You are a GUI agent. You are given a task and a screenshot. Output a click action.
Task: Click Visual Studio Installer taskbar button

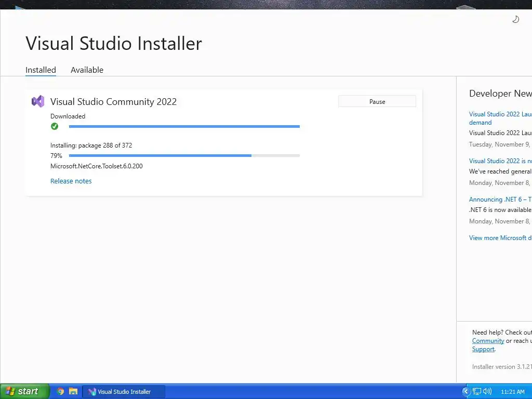coord(124,392)
